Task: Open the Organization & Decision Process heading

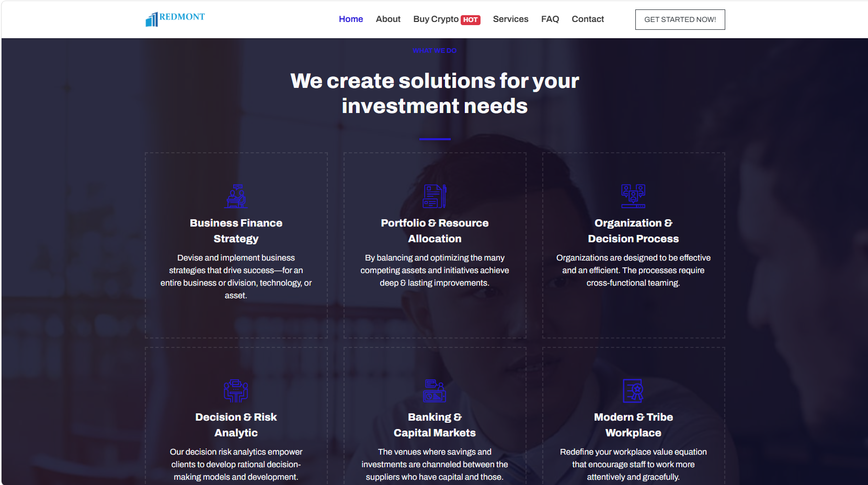Action: tap(633, 231)
